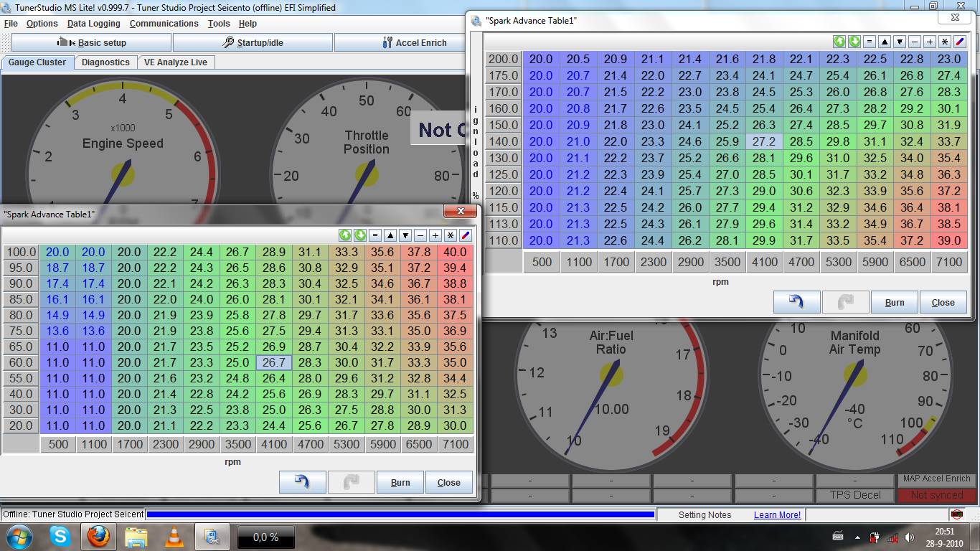
Task: Click the undo arrow button in 20–100 load table
Action: coord(303,482)
